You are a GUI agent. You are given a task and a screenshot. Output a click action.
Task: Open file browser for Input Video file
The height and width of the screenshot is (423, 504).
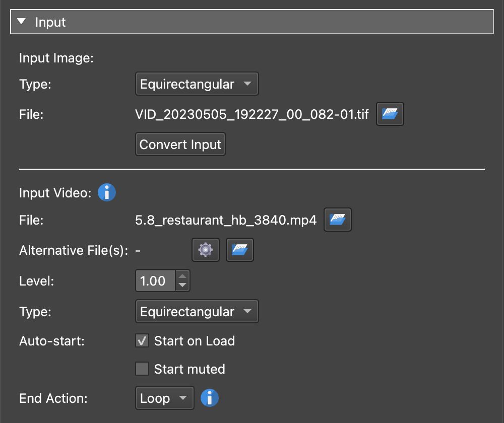tap(337, 220)
